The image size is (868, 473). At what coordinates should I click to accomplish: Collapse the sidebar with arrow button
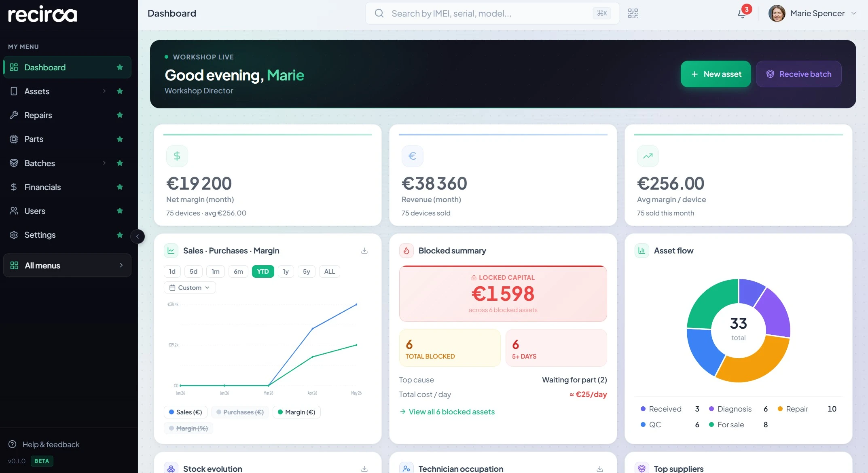138,236
